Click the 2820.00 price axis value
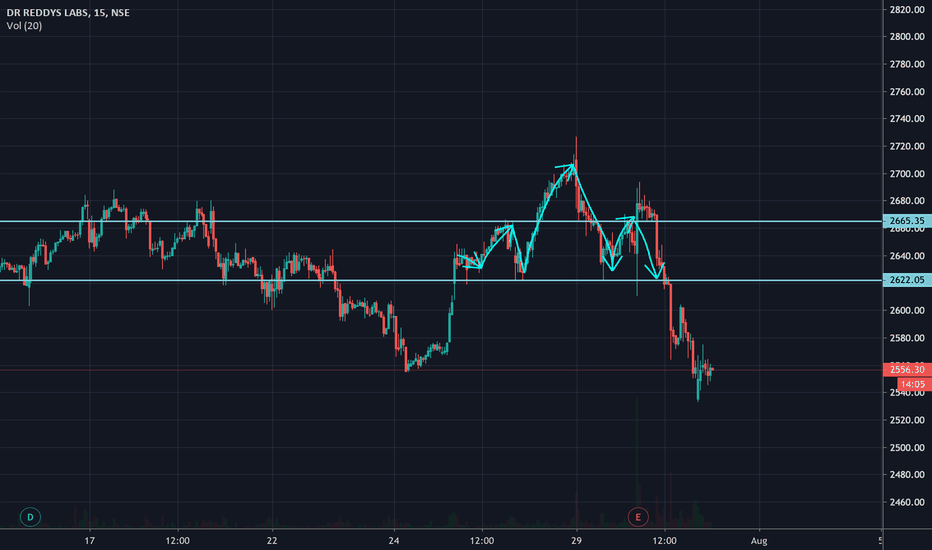The width and height of the screenshot is (932, 550). point(907,10)
